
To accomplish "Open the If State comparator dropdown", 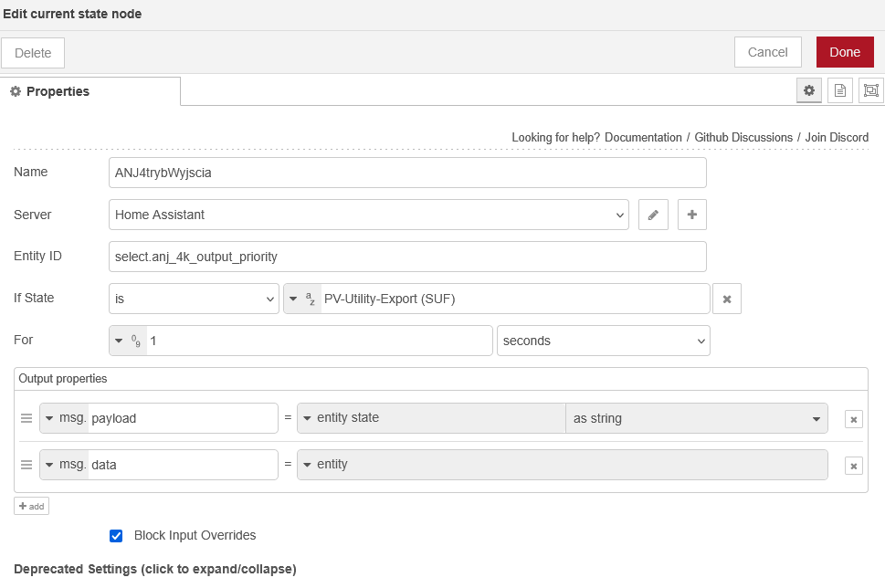I will [194, 299].
